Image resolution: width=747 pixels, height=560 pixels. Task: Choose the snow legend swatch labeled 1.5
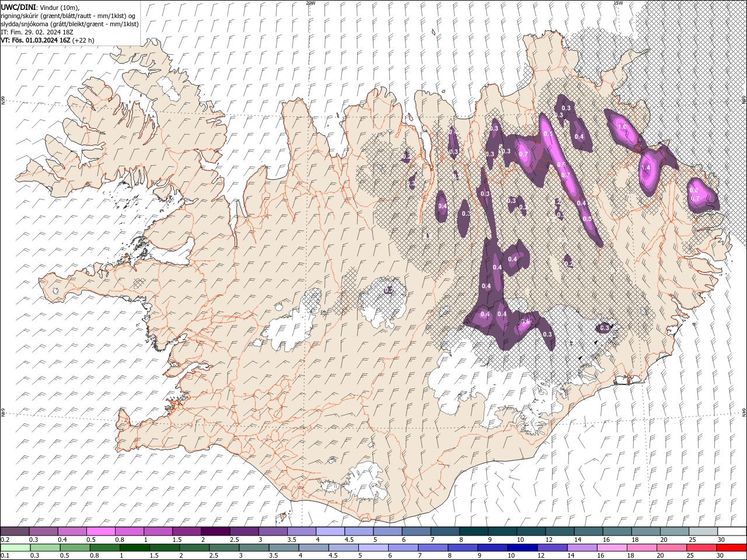click(x=187, y=531)
